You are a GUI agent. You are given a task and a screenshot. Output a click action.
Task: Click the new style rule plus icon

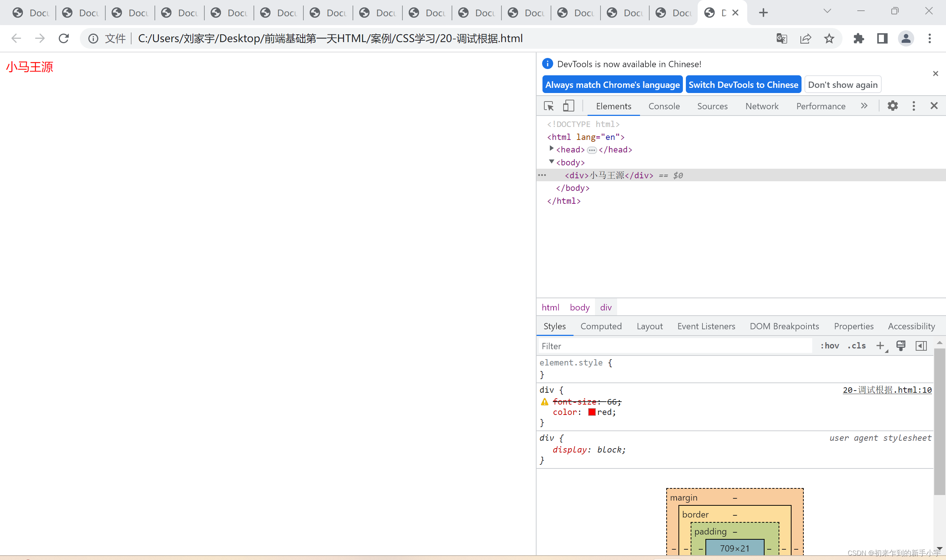pyautogui.click(x=881, y=345)
